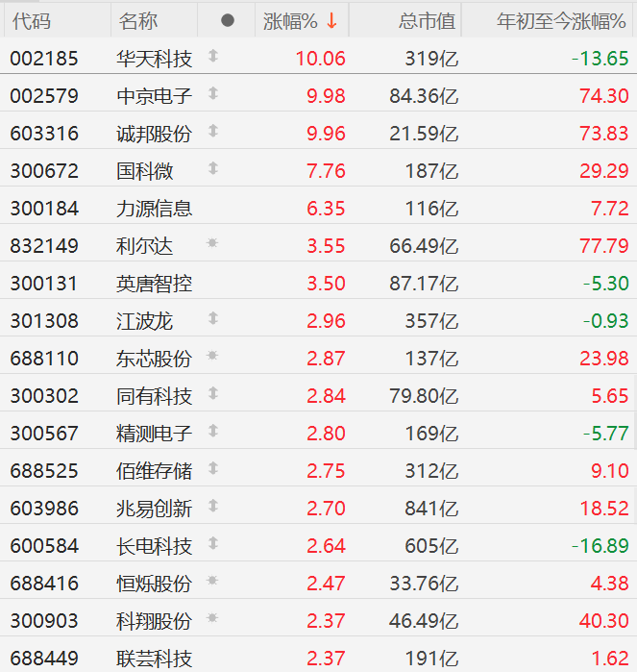Select stock name 诚邦股份
The height and width of the screenshot is (672, 637).
pyautogui.click(x=155, y=134)
